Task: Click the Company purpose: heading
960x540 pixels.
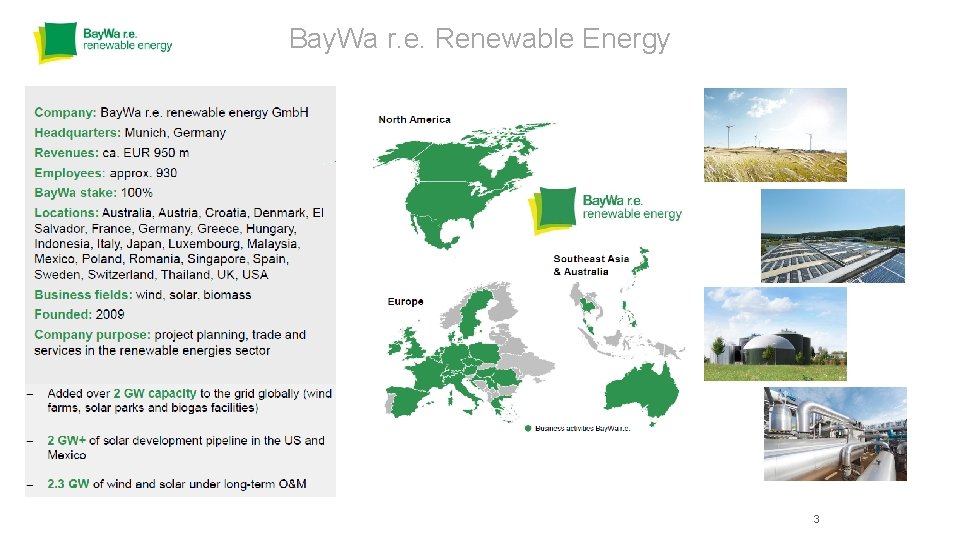Action: pyautogui.click(x=92, y=335)
